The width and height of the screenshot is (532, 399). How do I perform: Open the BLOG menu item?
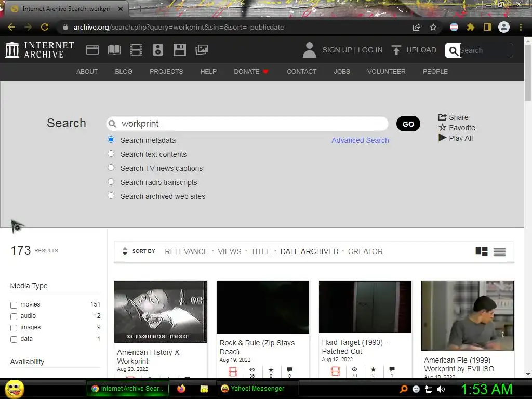(124, 72)
